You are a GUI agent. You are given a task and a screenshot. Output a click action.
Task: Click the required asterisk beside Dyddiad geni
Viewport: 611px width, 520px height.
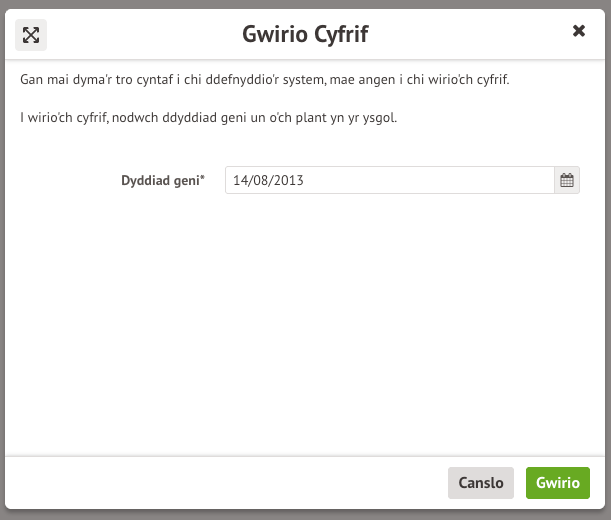coord(202,179)
